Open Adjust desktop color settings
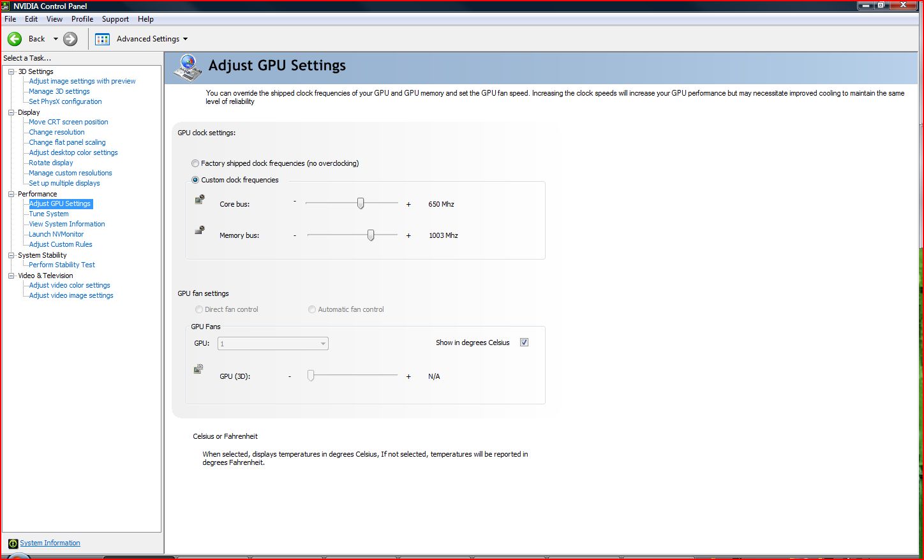924x560 pixels. pos(73,152)
